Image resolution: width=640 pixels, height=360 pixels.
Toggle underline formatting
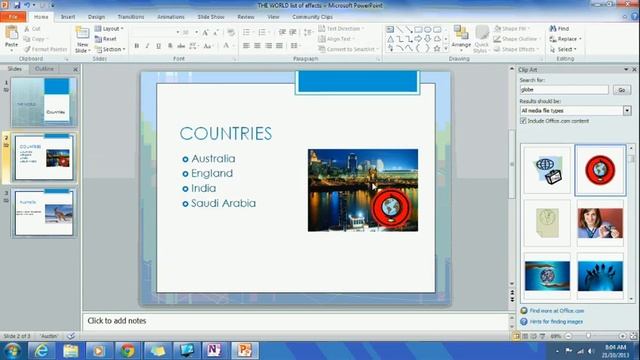point(158,46)
